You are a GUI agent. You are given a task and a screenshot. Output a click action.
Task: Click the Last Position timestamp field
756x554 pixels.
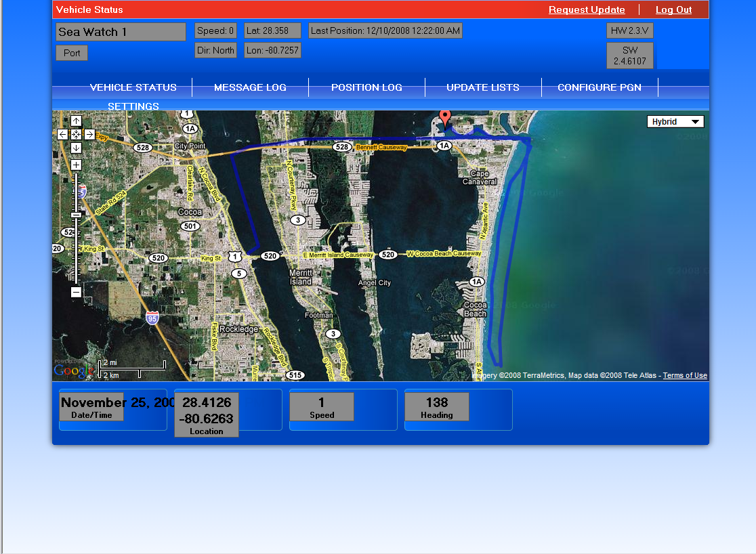point(385,31)
